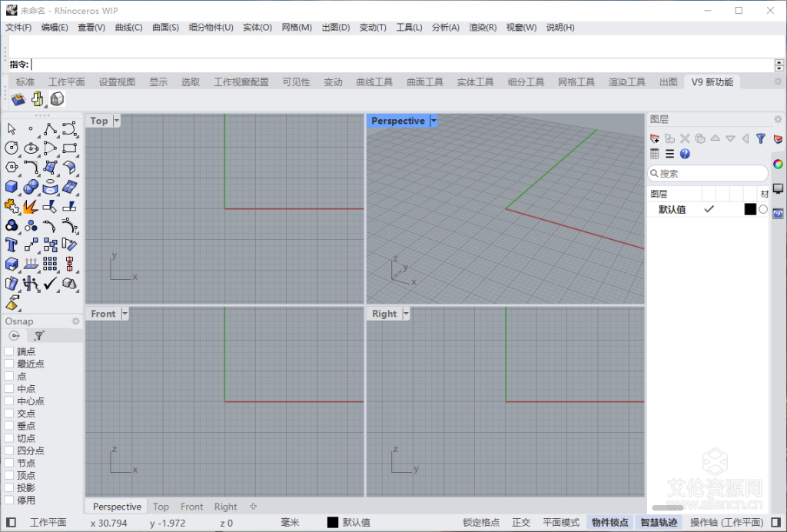Switch to the Front viewport tab at bottom
This screenshot has width=787, height=532.
191,507
